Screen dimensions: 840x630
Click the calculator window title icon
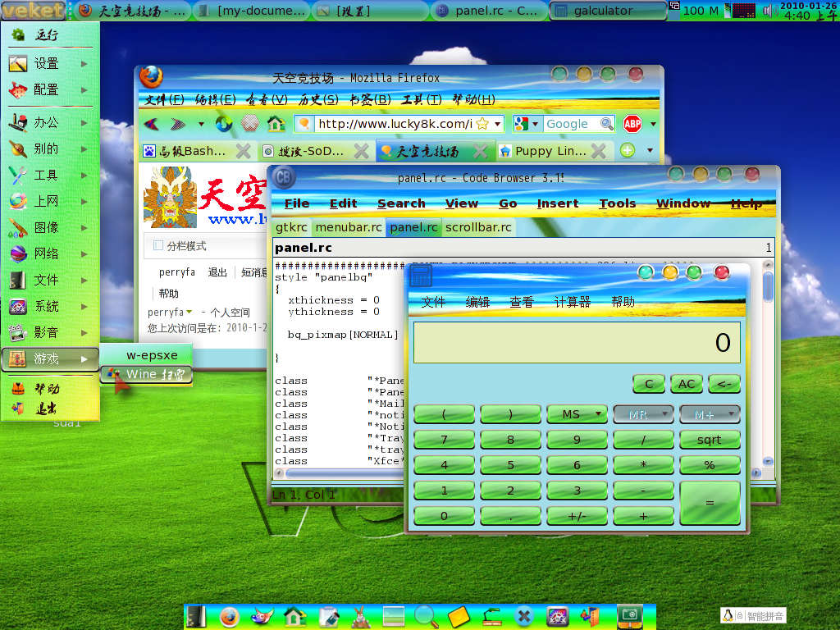(421, 276)
